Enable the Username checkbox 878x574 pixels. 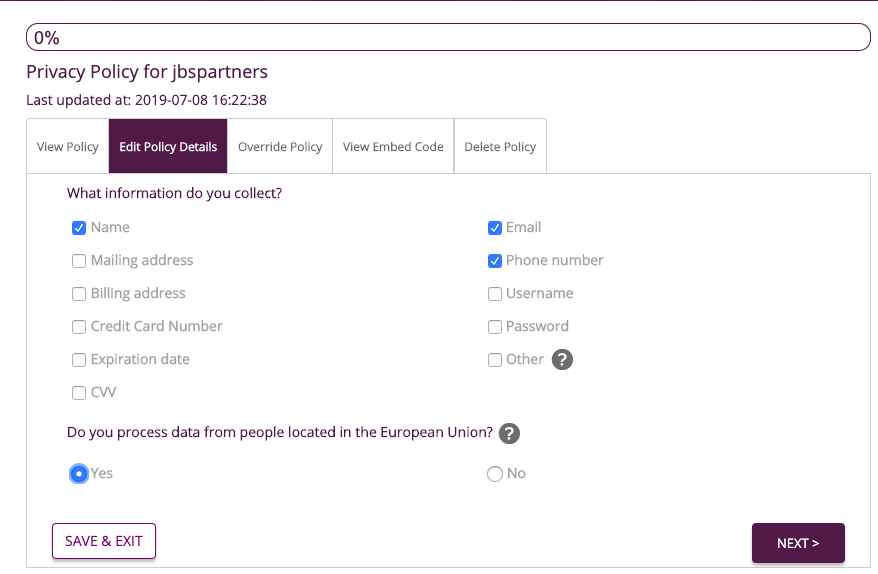click(495, 294)
